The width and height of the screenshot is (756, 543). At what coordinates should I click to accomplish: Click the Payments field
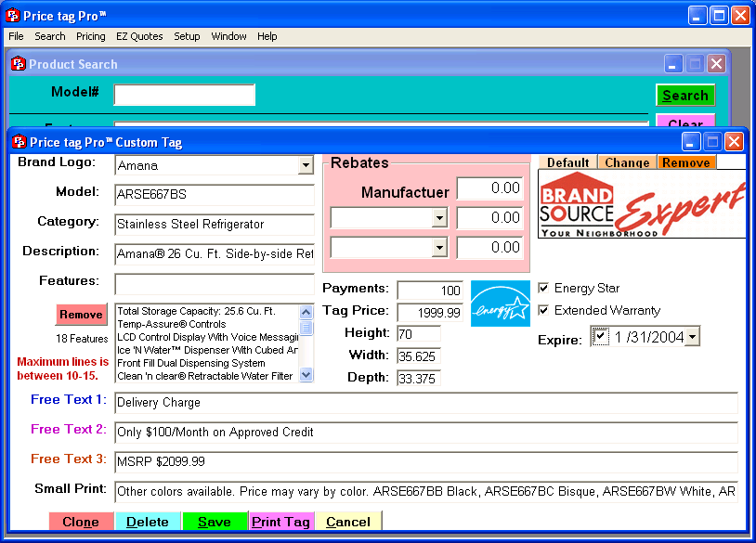tap(430, 290)
